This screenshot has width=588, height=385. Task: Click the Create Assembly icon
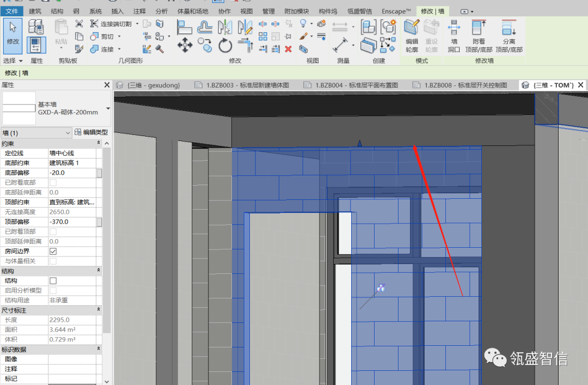368,27
